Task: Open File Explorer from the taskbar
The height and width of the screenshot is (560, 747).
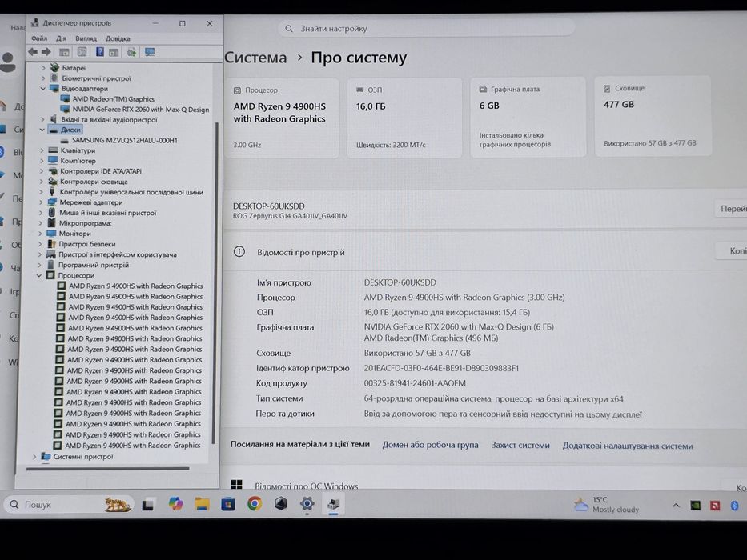Action: coord(203,504)
